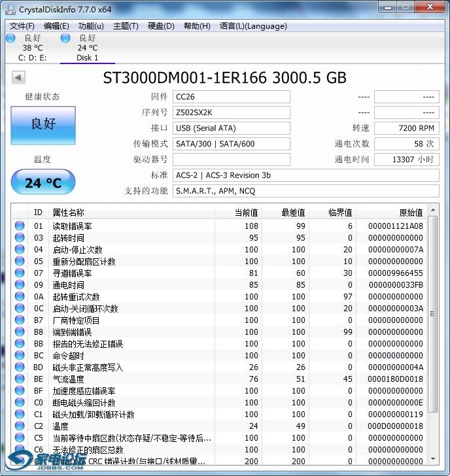The width and height of the screenshot is (450, 476).
Task: Click the status icon for row 03 起转时间
Action: click(x=20, y=237)
